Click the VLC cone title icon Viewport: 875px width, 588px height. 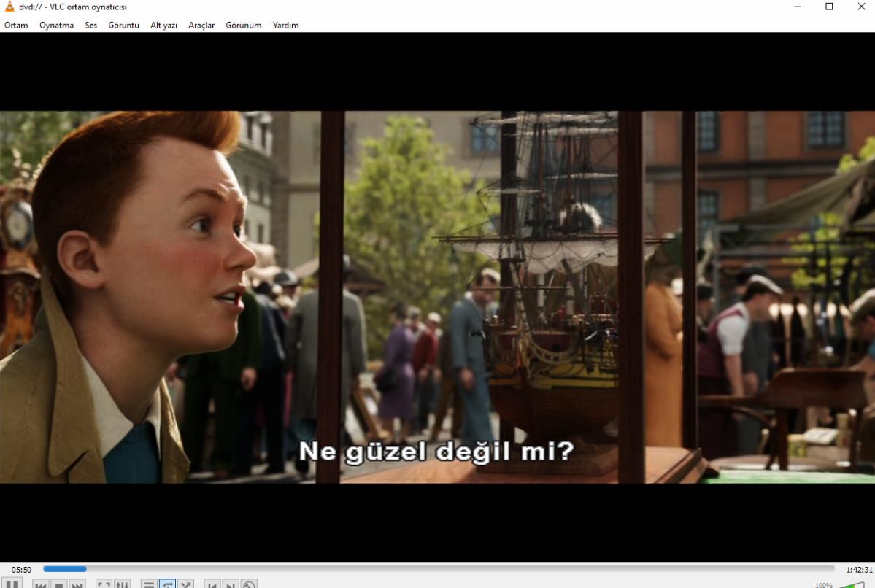coord(9,7)
